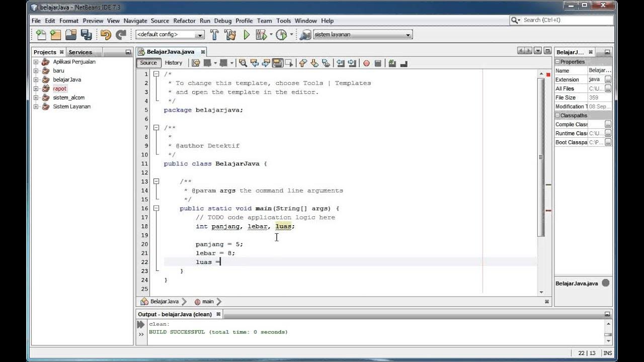Viewport: 644px width, 362px height.
Task: Click the browse button for Boot Classpath
Action: pos(608,142)
